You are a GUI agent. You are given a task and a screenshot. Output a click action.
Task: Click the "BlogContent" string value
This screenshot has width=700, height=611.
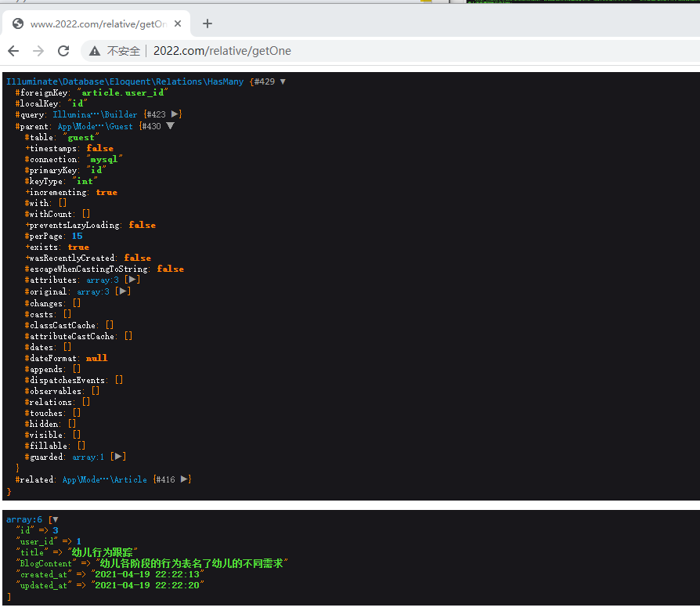pos(192,563)
